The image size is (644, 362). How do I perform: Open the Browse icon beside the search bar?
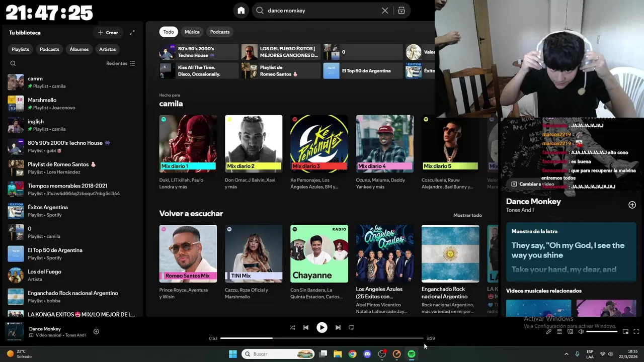click(x=401, y=11)
